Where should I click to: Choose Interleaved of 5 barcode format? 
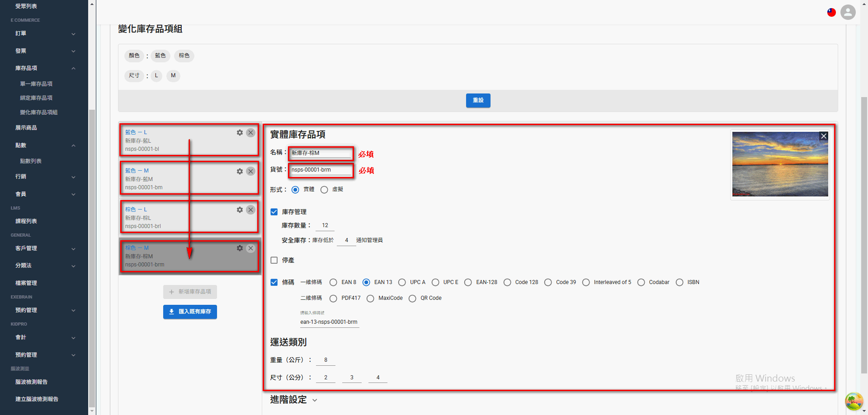(x=586, y=282)
